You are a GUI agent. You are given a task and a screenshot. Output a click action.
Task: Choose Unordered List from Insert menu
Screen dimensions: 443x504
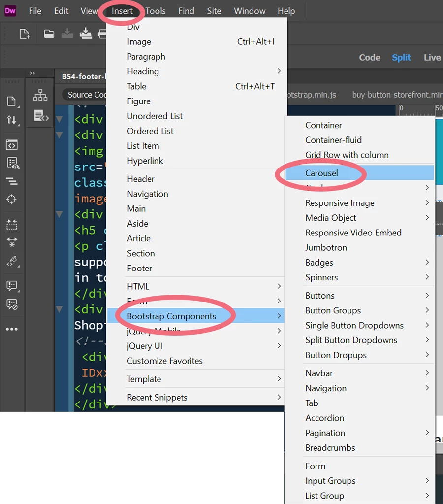tap(196, 116)
